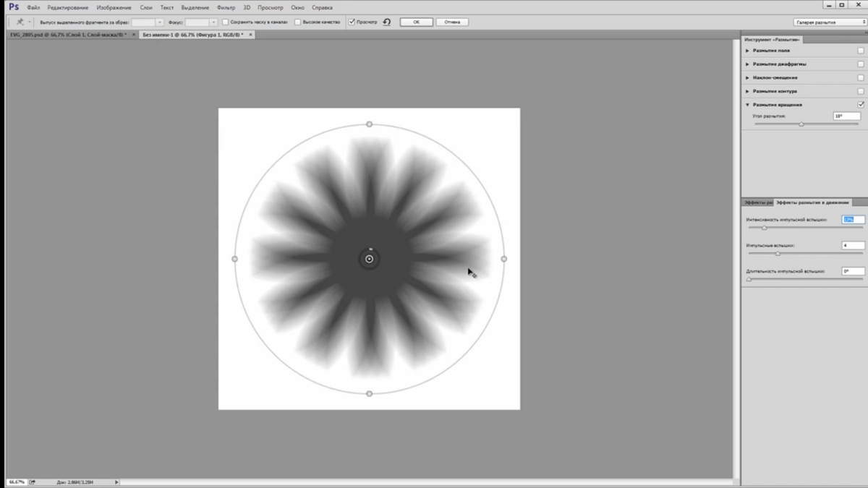868x488 pixels.
Task: Click the blur pin tool icon in options bar
Action: (20, 22)
